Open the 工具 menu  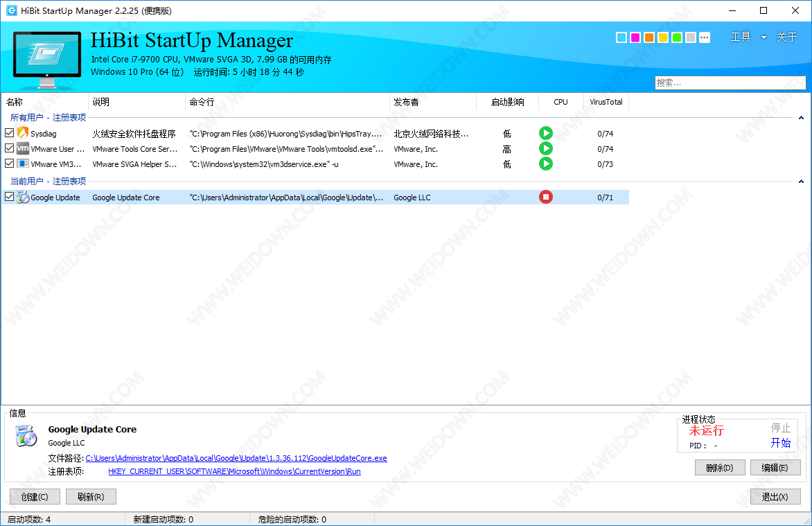click(741, 37)
